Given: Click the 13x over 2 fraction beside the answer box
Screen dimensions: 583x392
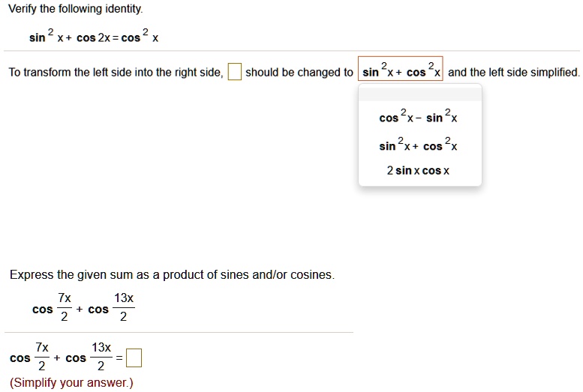Looking at the screenshot, I should pos(101,357).
